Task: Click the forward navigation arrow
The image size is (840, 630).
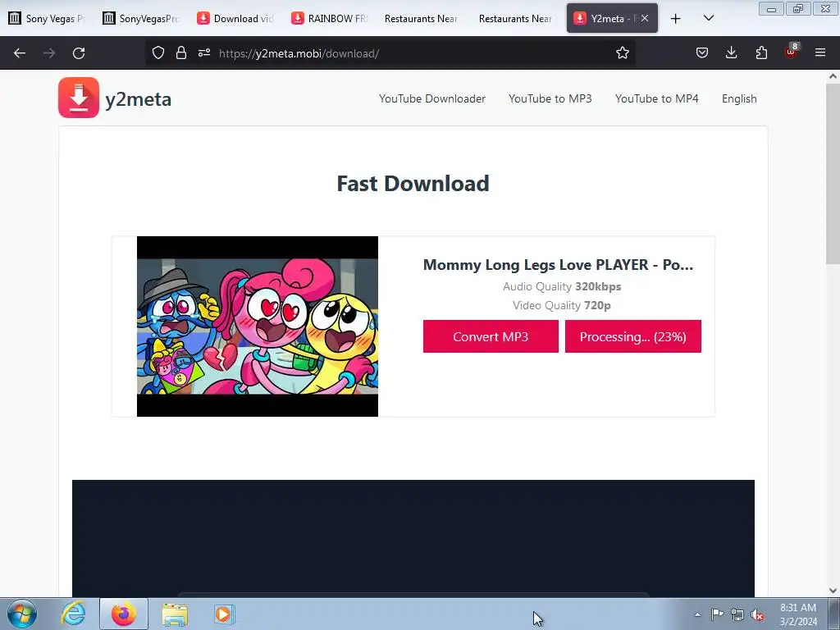Action: coord(49,53)
